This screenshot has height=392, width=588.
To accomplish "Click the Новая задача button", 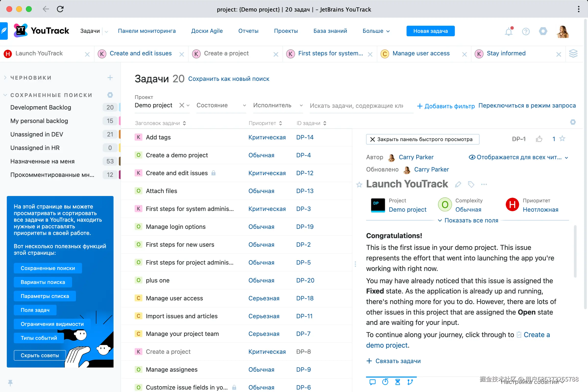I will (430, 31).
